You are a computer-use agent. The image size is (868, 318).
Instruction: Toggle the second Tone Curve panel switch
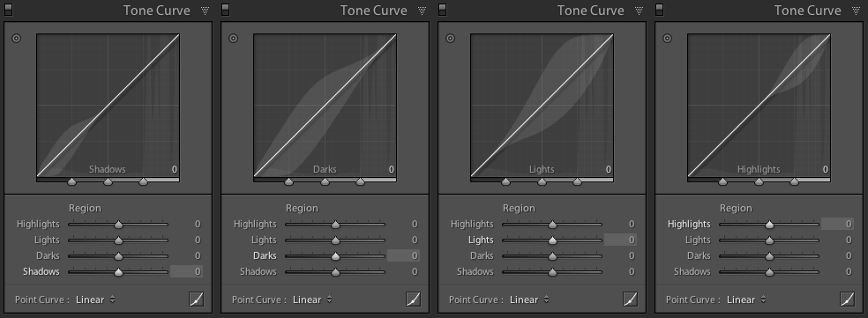(225, 10)
